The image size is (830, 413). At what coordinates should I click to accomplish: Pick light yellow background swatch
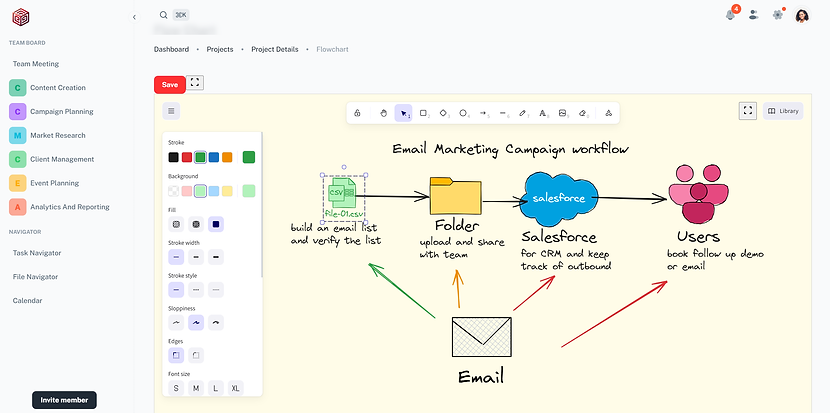[x=227, y=191]
